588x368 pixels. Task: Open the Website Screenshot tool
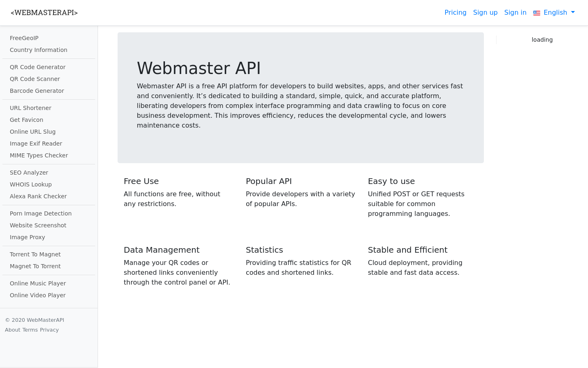(38, 225)
